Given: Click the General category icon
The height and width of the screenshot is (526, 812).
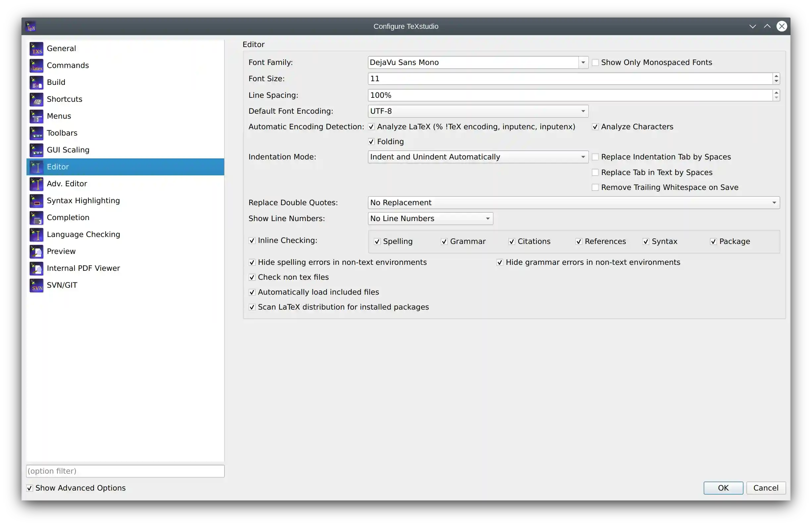Looking at the screenshot, I should [x=36, y=48].
